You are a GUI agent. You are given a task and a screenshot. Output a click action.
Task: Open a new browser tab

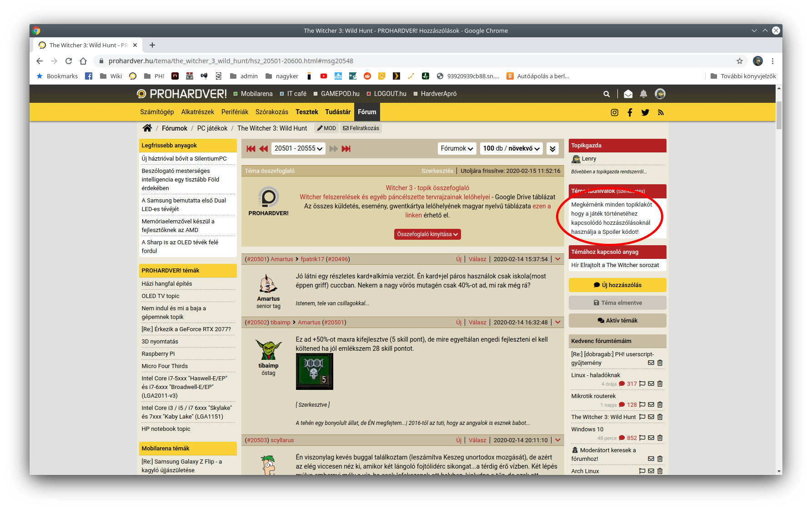(x=152, y=45)
